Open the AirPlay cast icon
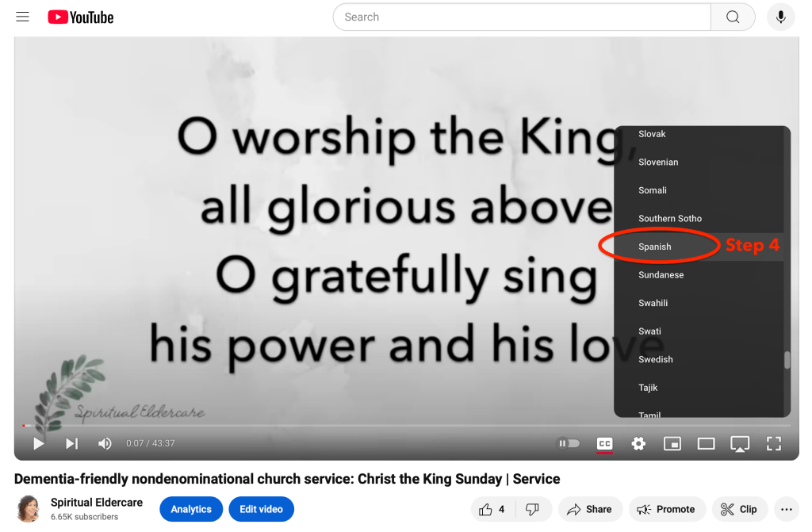 tap(740, 444)
